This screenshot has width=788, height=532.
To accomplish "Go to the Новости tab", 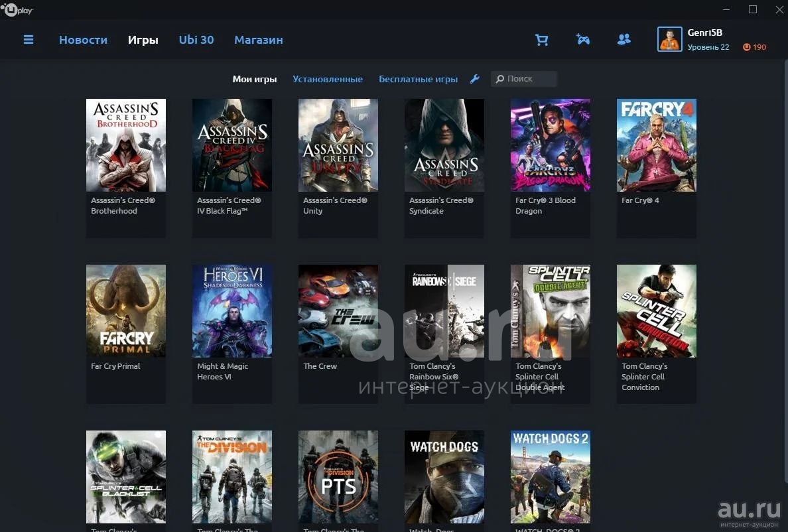I will pos(84,40).
